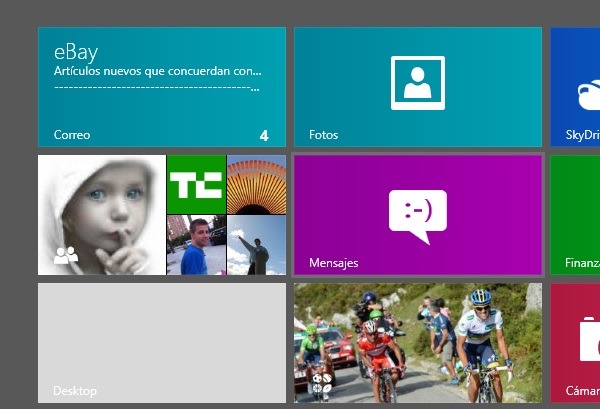Click the People contacts icon on baby photo
Image resolution: width=600 pixels, height=409 pixels.
tap(66, 256)
